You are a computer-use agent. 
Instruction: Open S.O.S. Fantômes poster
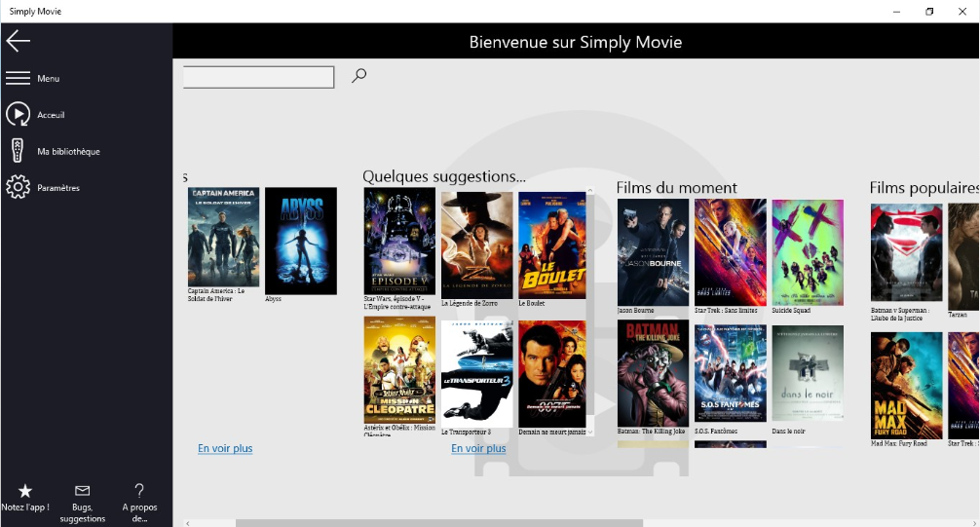(730, 373)
